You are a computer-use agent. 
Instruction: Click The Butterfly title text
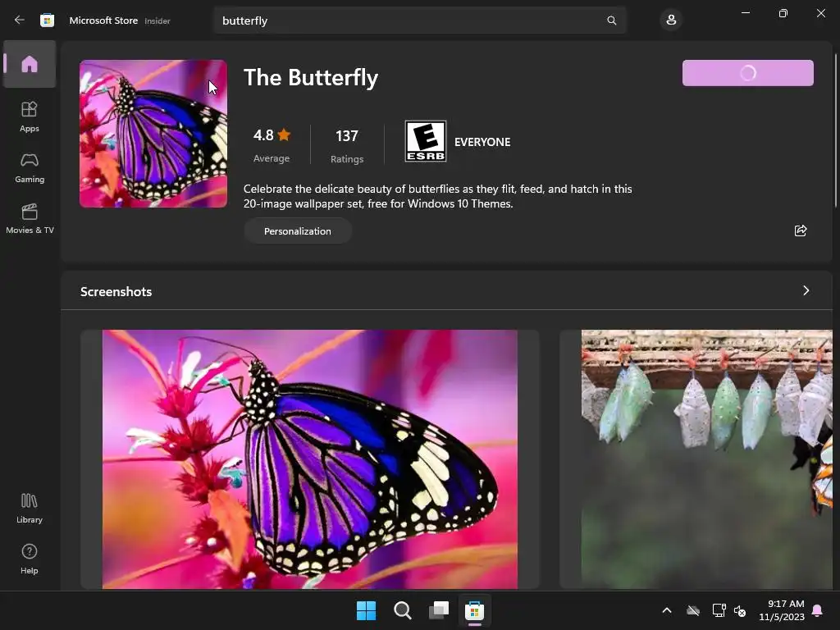[311, 78]
